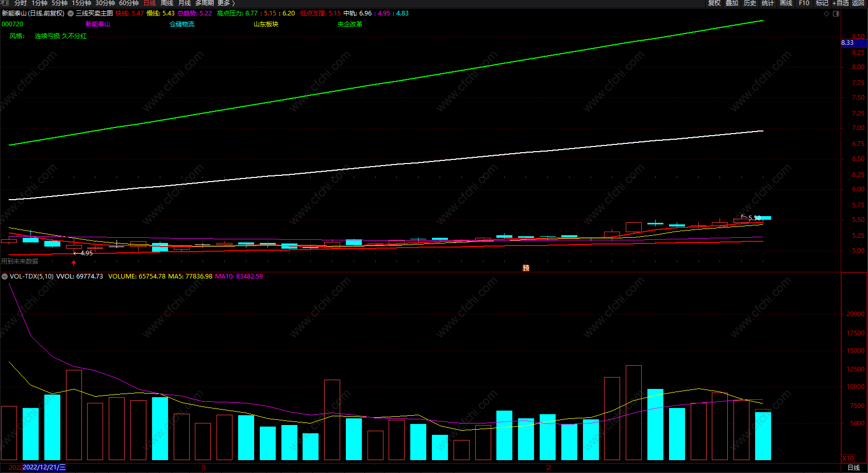The height and width of the screenshot is (473, 868).
Task: Toggle the side panel icon at chart top-right
Action: 836,14
